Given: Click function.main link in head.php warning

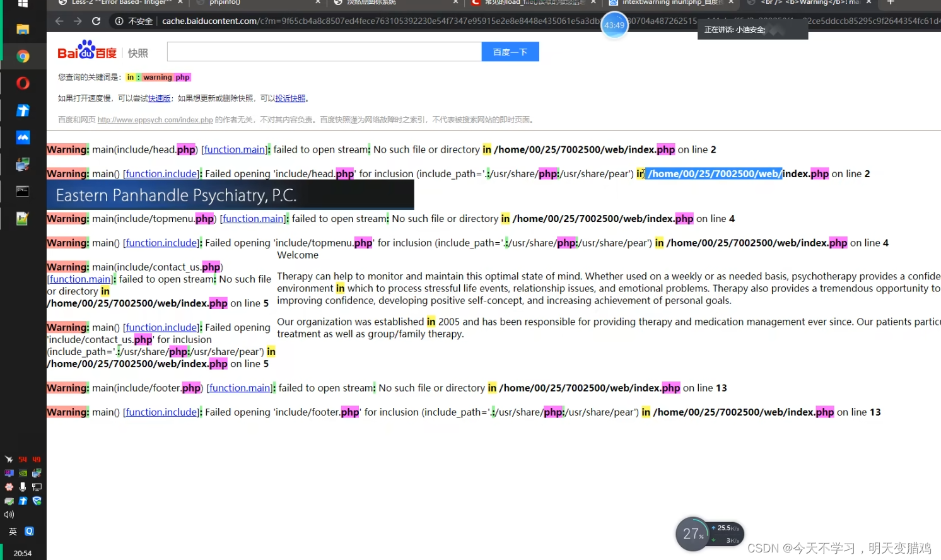Looking at the screenshot, I should point(234,149).
